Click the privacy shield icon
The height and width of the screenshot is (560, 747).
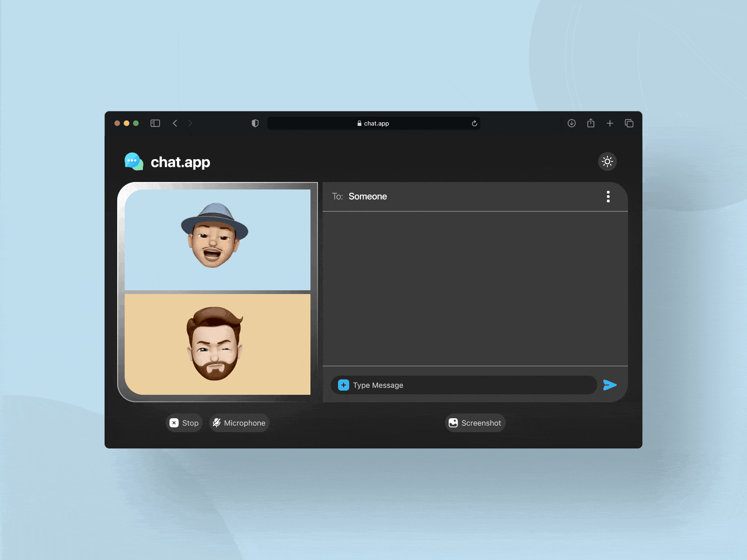click(x=255, y=123)
